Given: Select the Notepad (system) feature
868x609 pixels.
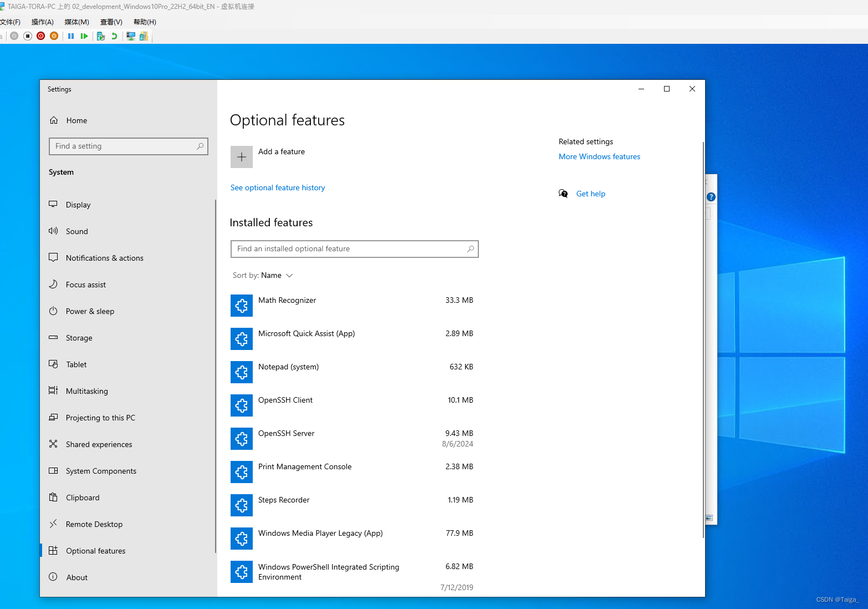Looking at the screenshot, I should click(x=354, y=372).
